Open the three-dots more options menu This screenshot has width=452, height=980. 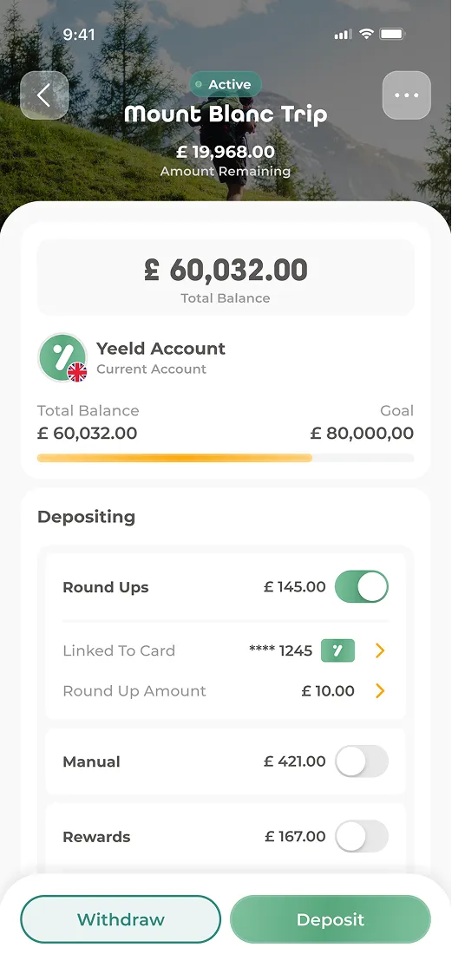coord(406,95)
